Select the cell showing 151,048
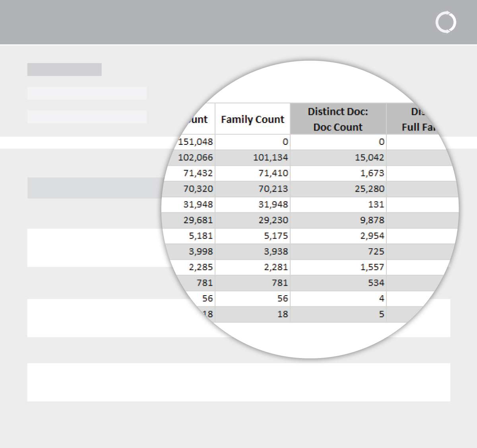This screenshot has height=448, width=477. 195,142
